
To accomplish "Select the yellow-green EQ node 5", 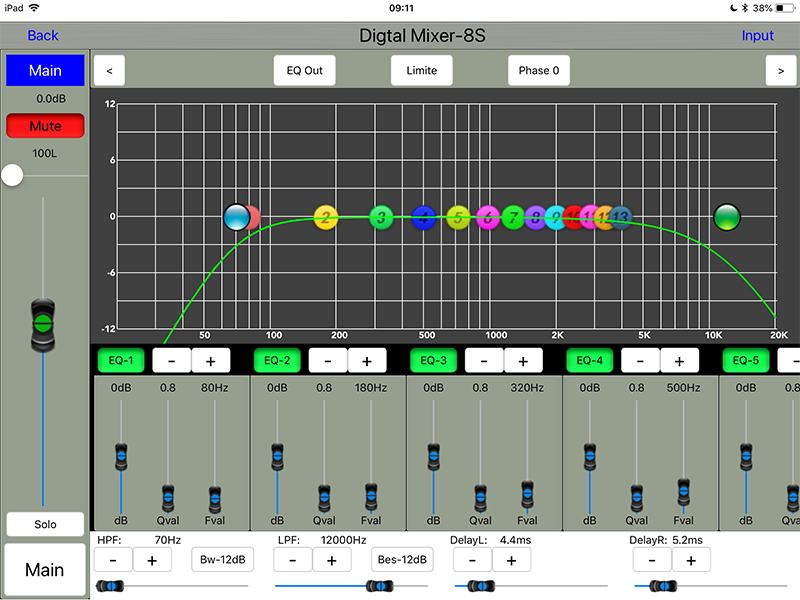I will pos(458,217).
